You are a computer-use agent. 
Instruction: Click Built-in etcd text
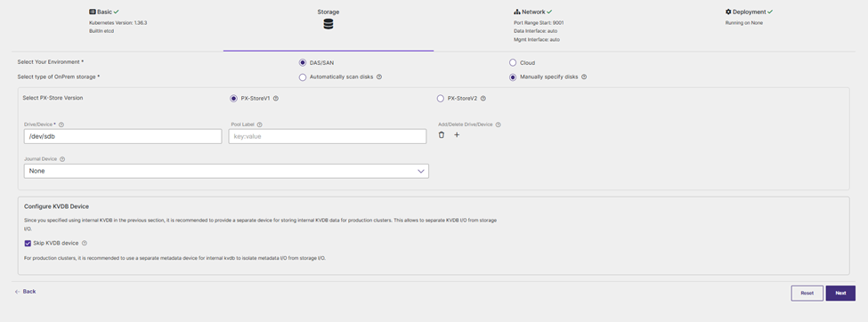click(101, 31)
